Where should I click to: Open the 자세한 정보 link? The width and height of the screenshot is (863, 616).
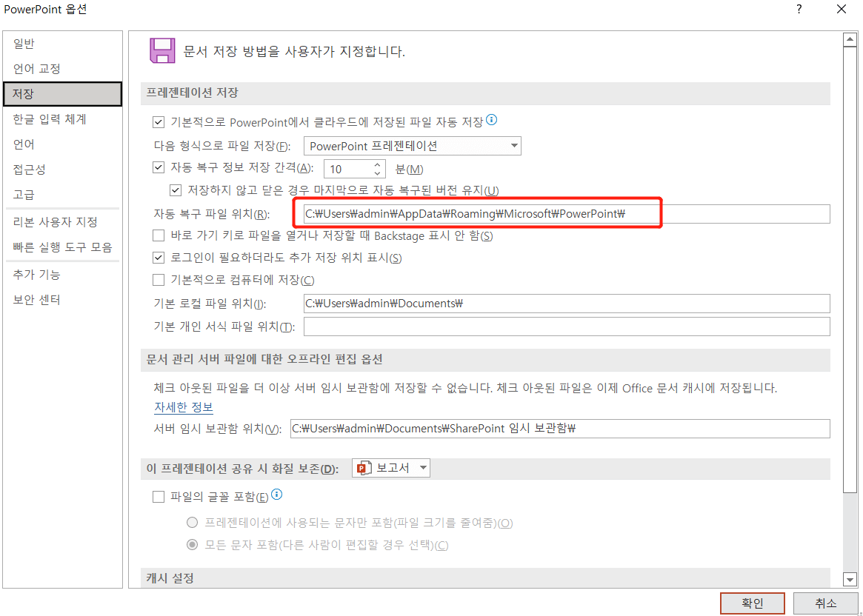pyautogui.click(x=183, y=407)
